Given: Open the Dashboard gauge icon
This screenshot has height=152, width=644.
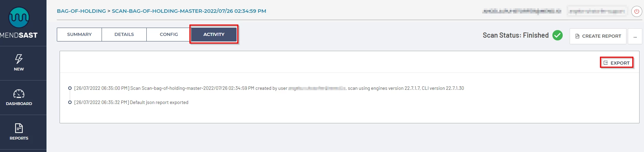Looking at the screenshot, I should coord(19,94).
